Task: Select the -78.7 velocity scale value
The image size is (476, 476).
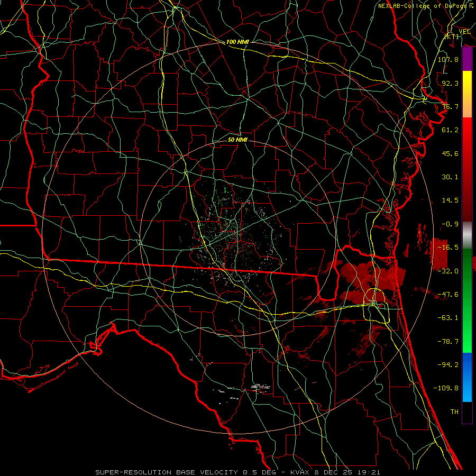Action: (448, 342)
